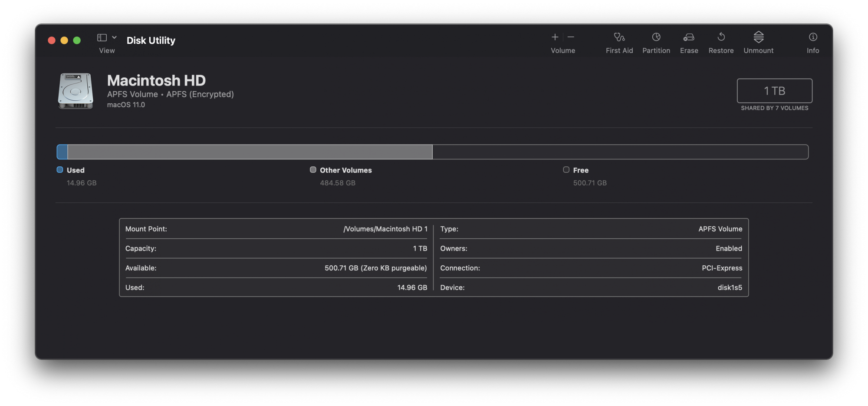Click the 484.58 GB other volumes value
Screen dimensions: 868x406
click(x=338, y=183)
